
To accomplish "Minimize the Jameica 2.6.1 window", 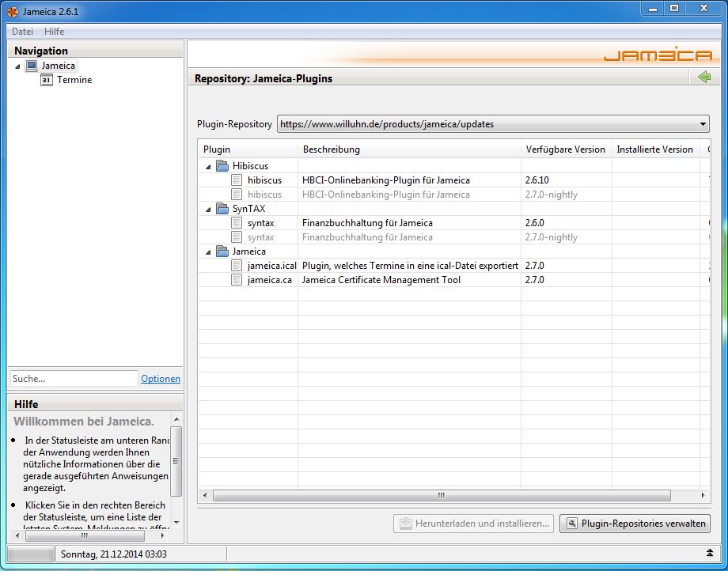I will coord(653,8).
